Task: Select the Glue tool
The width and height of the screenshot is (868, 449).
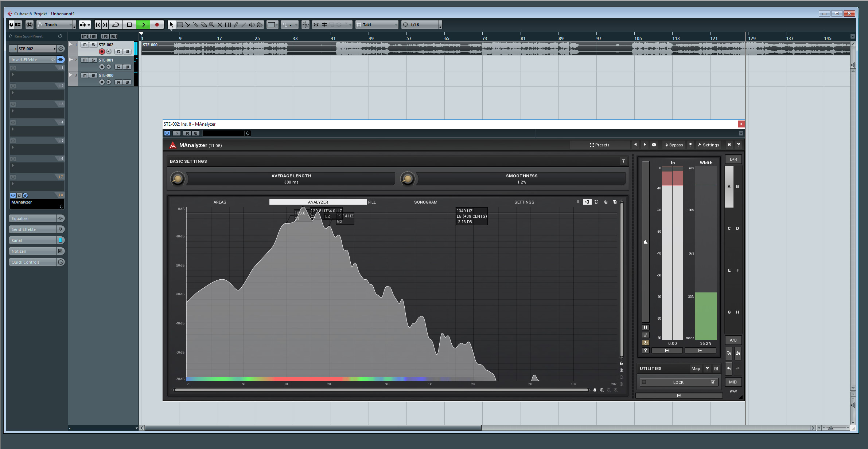Action: (x=196, y=25)
